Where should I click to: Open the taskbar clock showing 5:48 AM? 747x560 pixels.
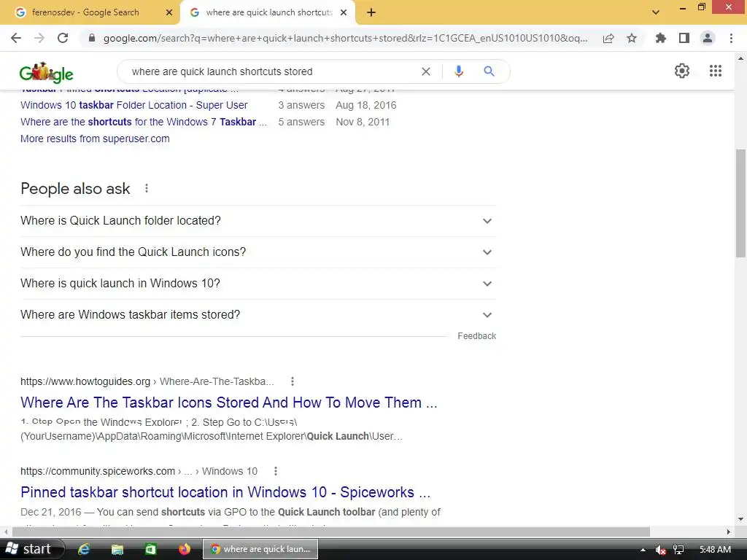(715, 550)
